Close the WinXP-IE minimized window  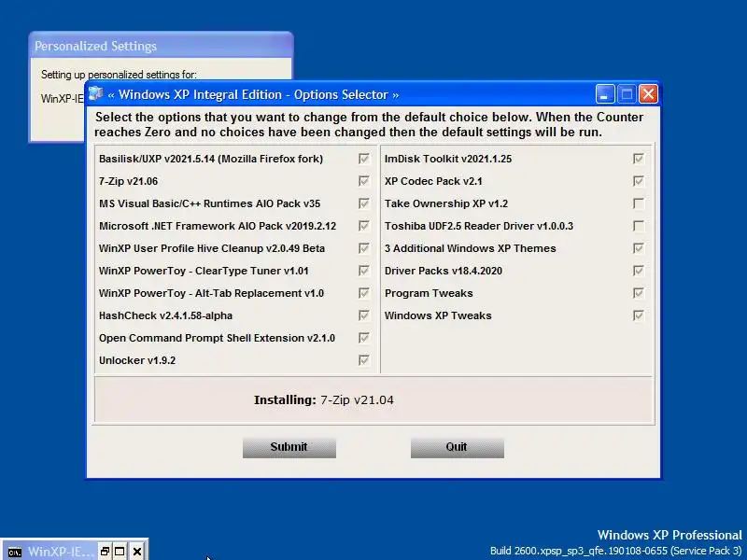[x=137, y=552]
